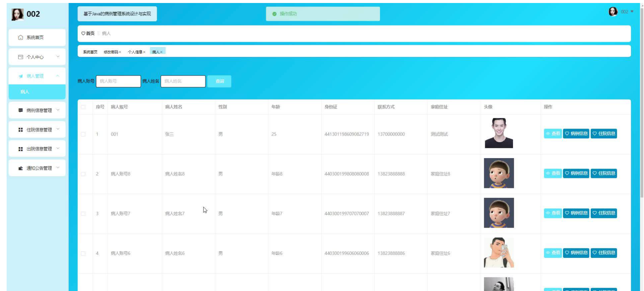Open 病例信息 for 病人姓名6
Screen dimensions: 644x291
tap(576, 253)
